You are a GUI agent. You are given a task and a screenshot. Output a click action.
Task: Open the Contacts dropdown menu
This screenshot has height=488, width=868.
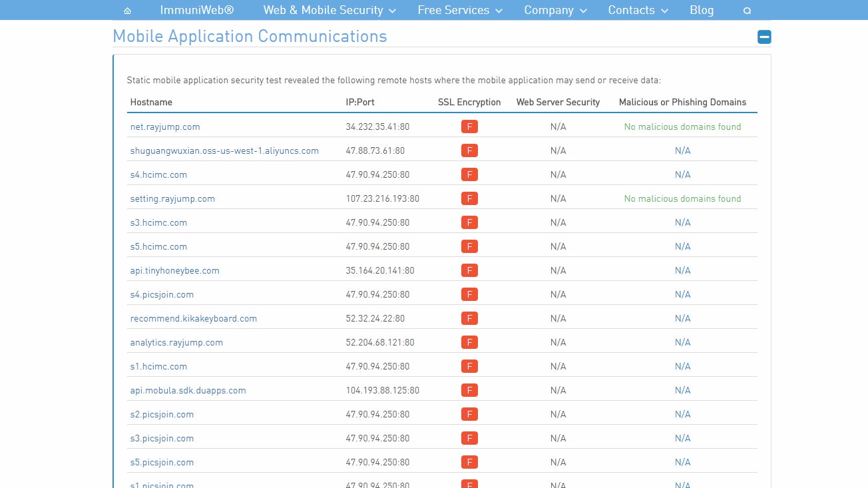tap(638, 10)
